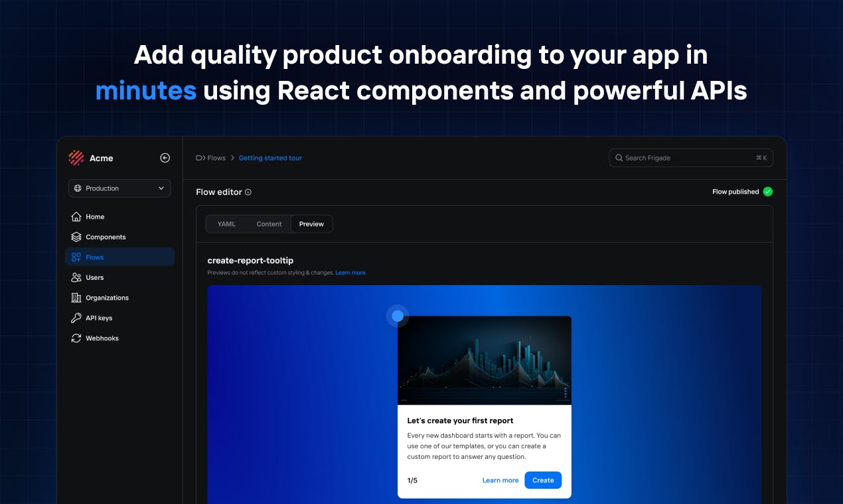Open the Learn more. link under title

351,273
